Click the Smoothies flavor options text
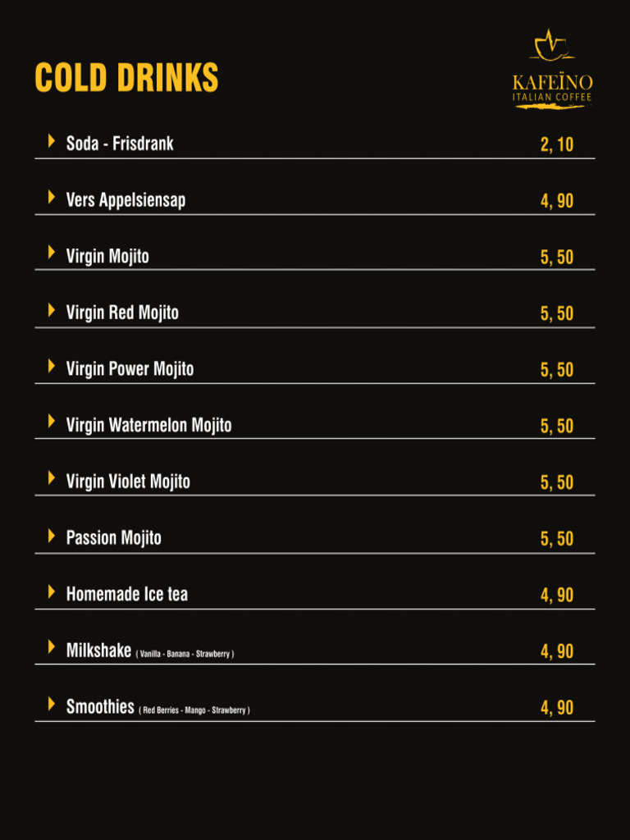This screenshot has height=840, width=630. [194, 710]
